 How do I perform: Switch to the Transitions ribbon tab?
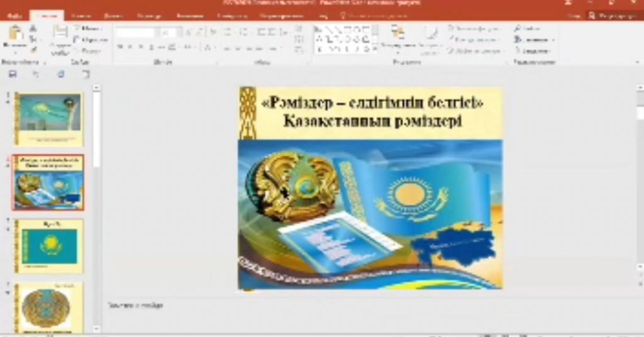pyautogui.click(x=149, y=16)
